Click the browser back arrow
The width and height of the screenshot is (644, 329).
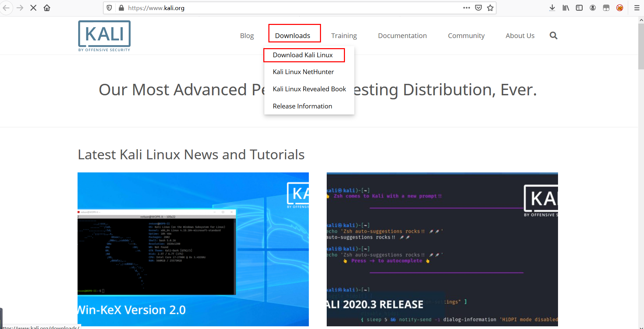tap(6, 8)
